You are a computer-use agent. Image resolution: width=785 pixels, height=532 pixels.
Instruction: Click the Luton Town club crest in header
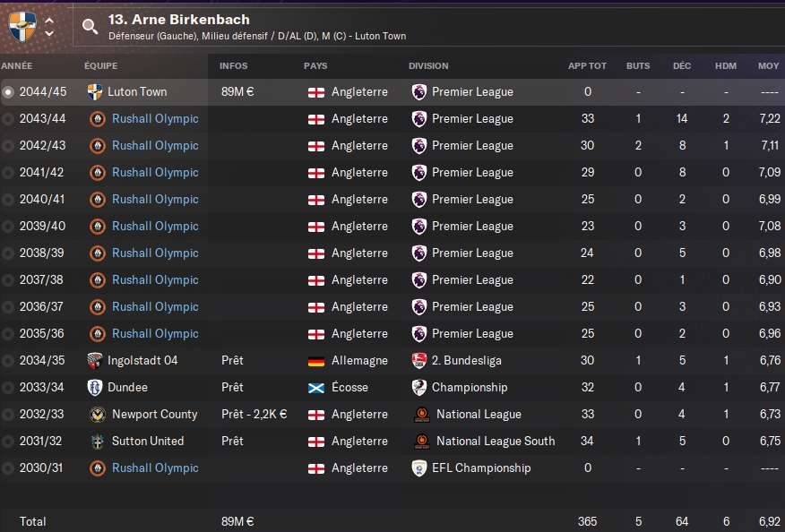(22, 26)
